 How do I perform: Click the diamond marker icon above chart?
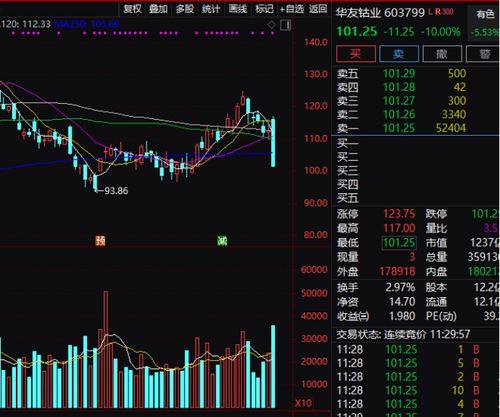[272, 25]
